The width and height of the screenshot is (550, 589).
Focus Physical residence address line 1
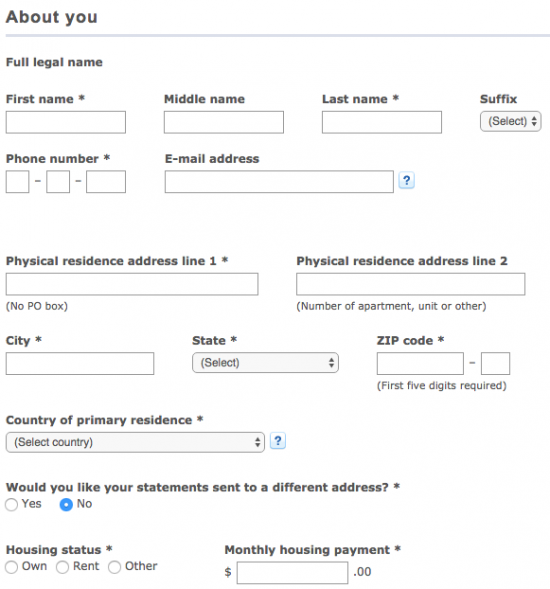pyautogui.click(x=132, y=284)
